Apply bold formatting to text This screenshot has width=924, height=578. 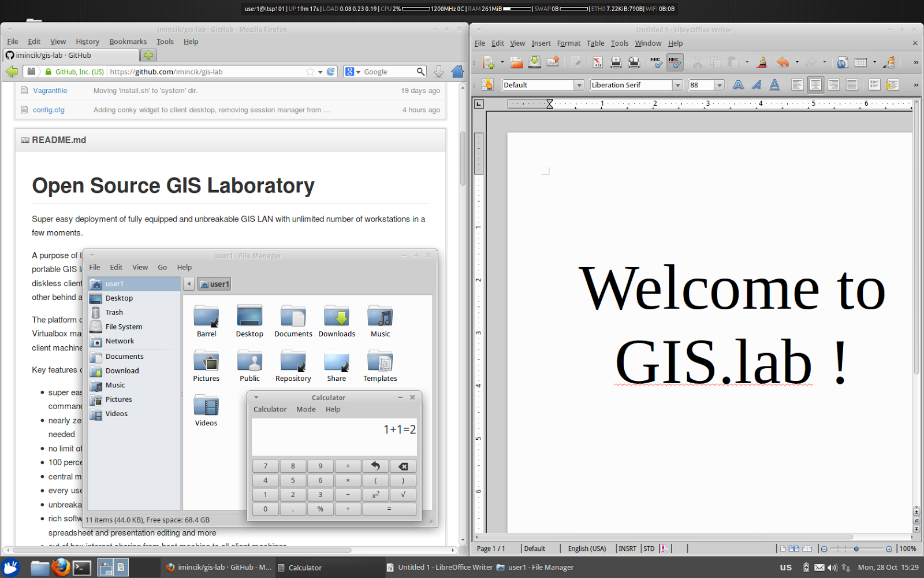738,85
